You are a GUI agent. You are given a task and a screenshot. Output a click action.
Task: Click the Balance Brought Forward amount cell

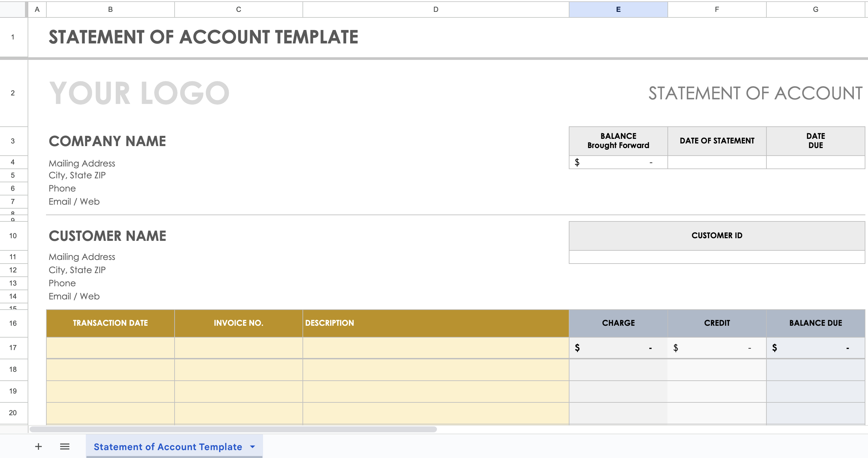618,162
